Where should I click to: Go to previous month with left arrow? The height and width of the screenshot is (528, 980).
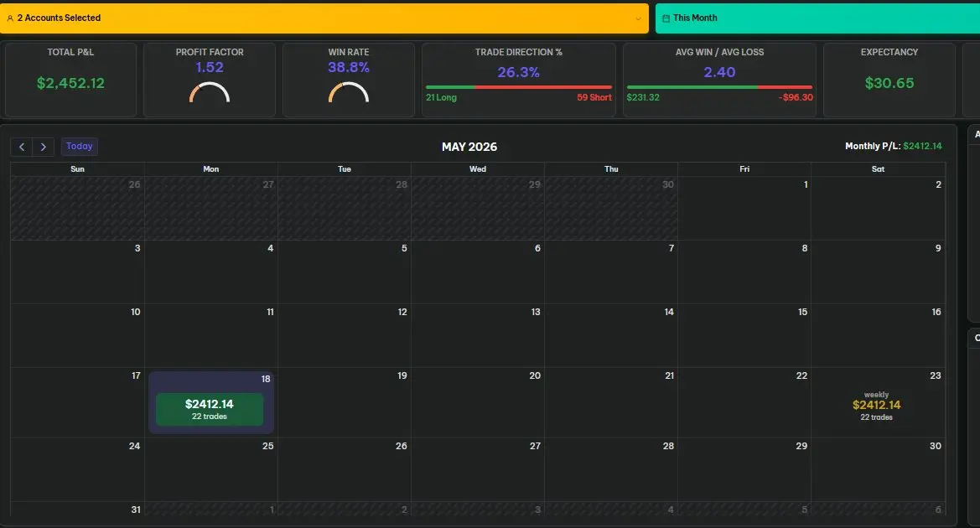22,147
